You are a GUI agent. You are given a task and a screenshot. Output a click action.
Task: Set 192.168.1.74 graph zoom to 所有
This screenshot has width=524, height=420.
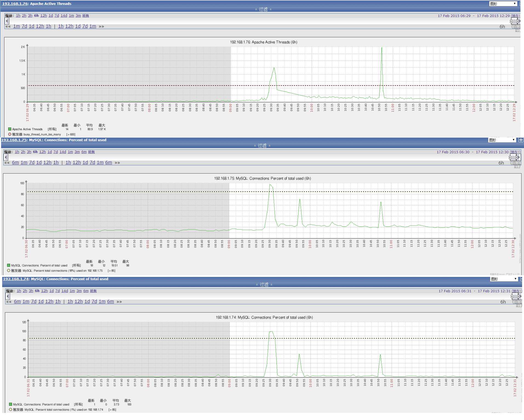coord(93,291)
